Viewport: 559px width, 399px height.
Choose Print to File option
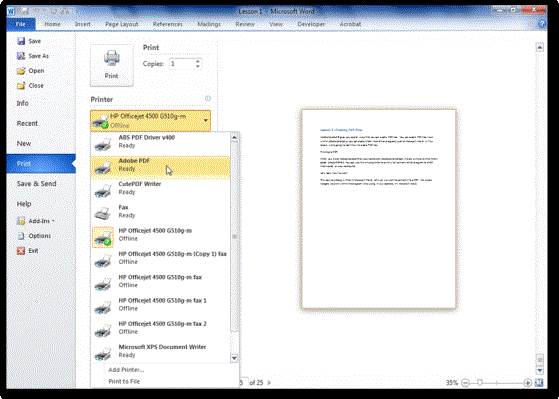point(124,382)
